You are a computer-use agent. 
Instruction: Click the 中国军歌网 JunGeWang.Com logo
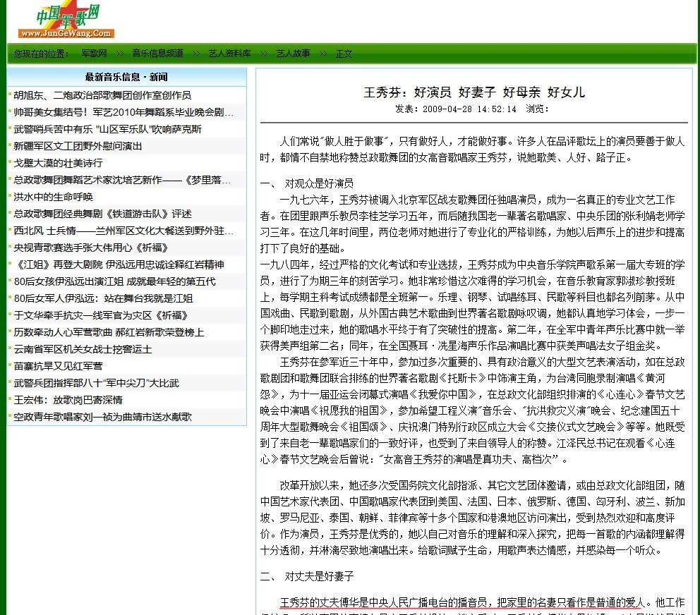(x=66, y=20)
